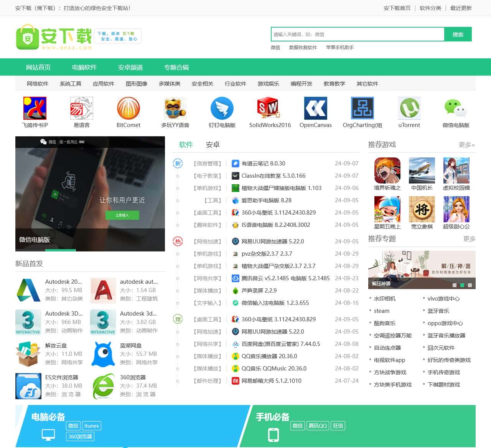This screenshot has width=491, height=448.
Task: Click the steam topic link
Action: click(x=382, y=311)
